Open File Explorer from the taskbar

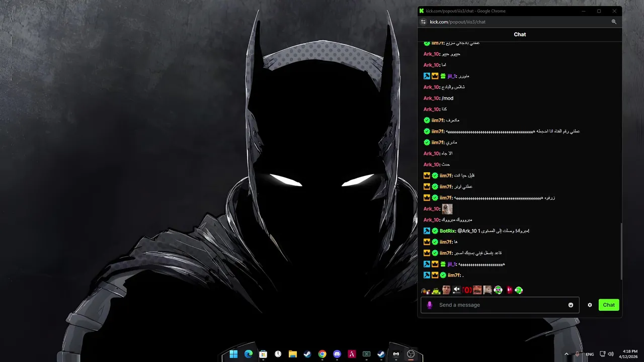[x=292, y=354]
